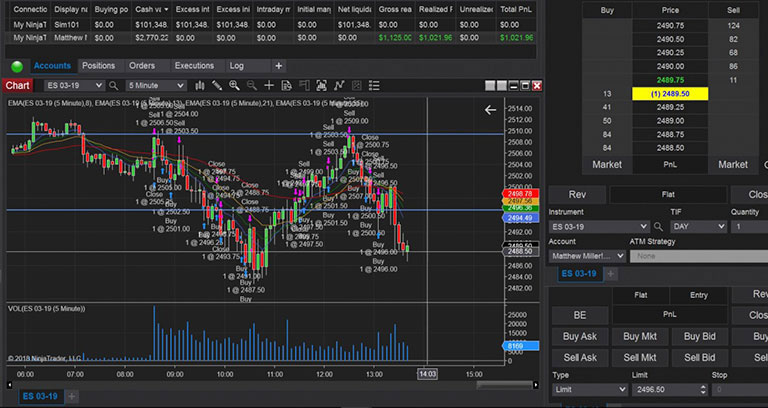Select the ES 03-19 chart tab at bottom
Screen dimensions: 768x408
pos(40,396)
